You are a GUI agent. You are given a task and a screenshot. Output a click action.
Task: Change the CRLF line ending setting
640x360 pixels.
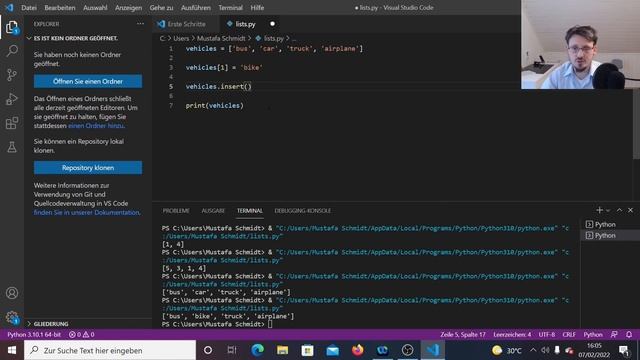point(569,334)
